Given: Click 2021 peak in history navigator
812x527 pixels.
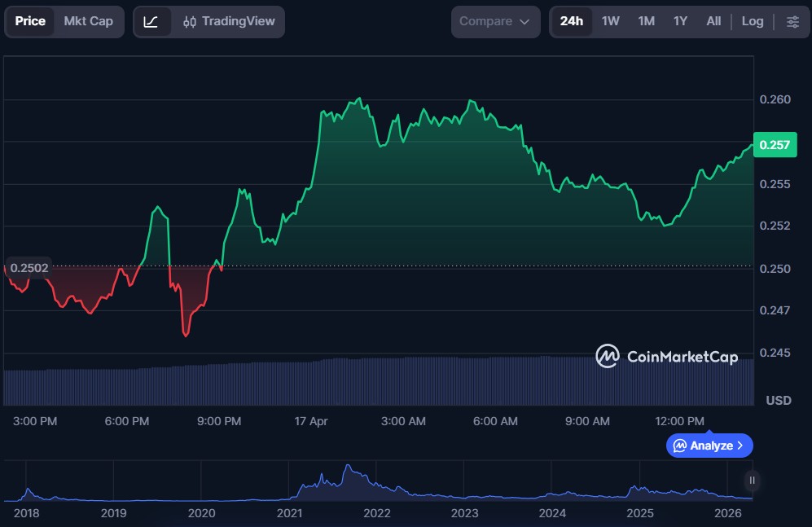Looking at the screenshot, I should click(348, 472).
